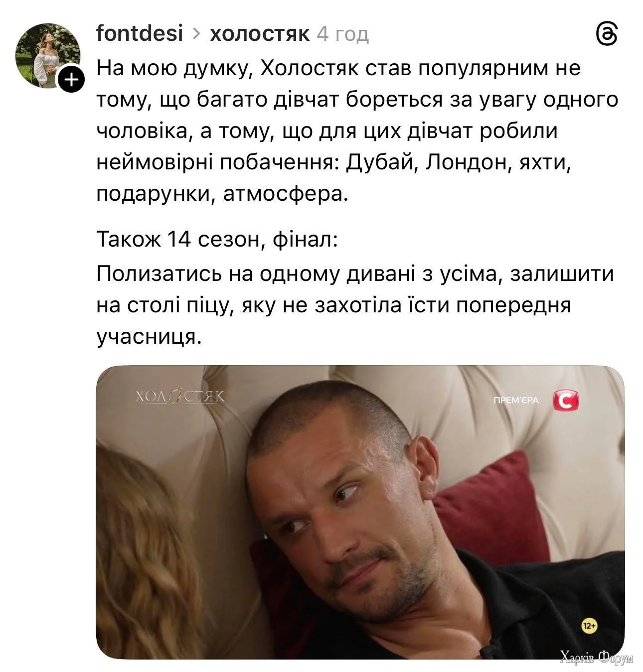Tap 'Дубай, Лондон, яхти' text line
This screenshot has width=643, height=672.
pos(457,162)
